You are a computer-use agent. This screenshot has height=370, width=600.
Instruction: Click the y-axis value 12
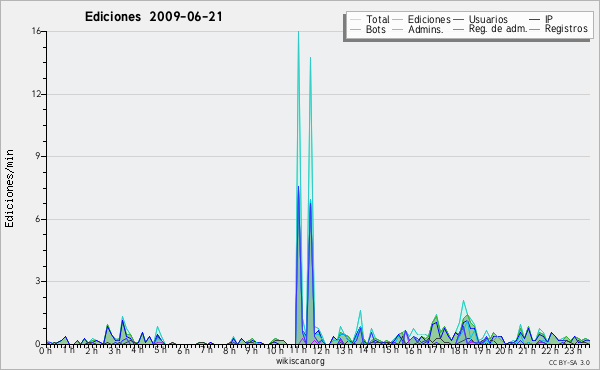pyautogui.click(x=36, y=94)
